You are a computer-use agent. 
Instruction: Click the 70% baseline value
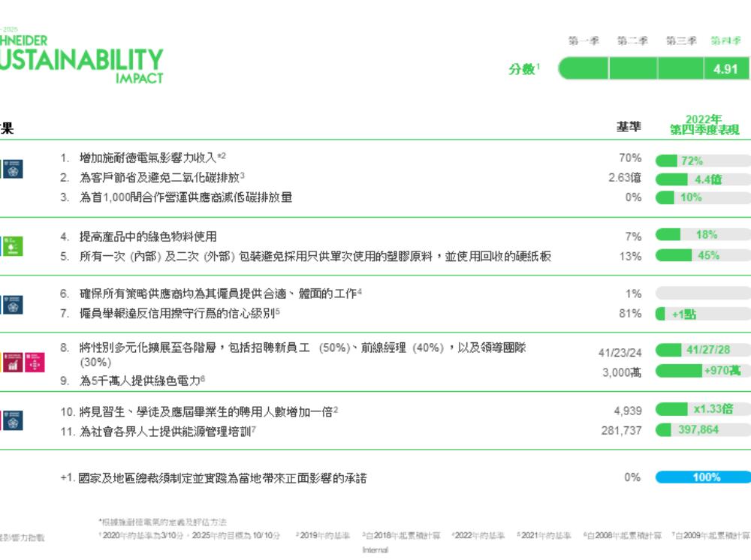(x=630, y=158)
